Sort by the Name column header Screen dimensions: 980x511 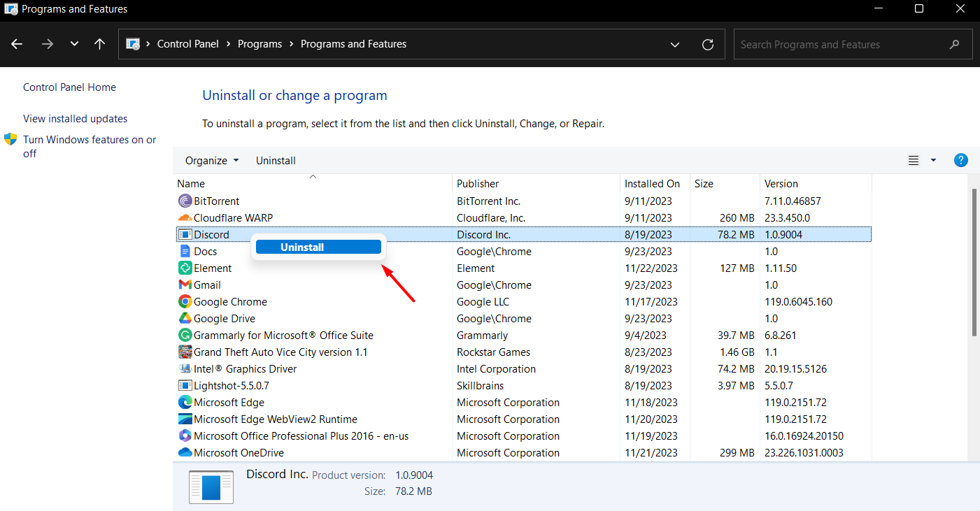[x=312, y=184]
